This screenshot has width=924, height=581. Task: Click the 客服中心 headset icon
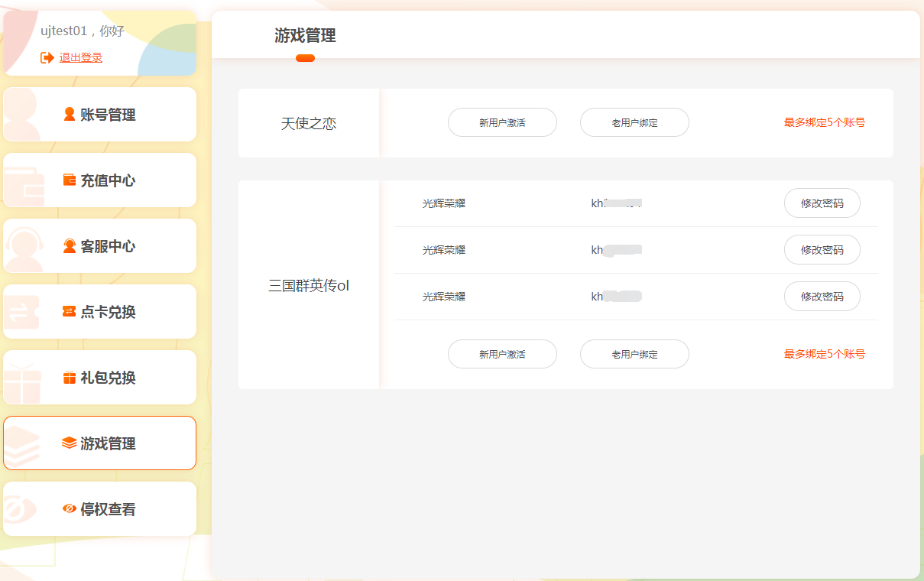tap(70, 246)
